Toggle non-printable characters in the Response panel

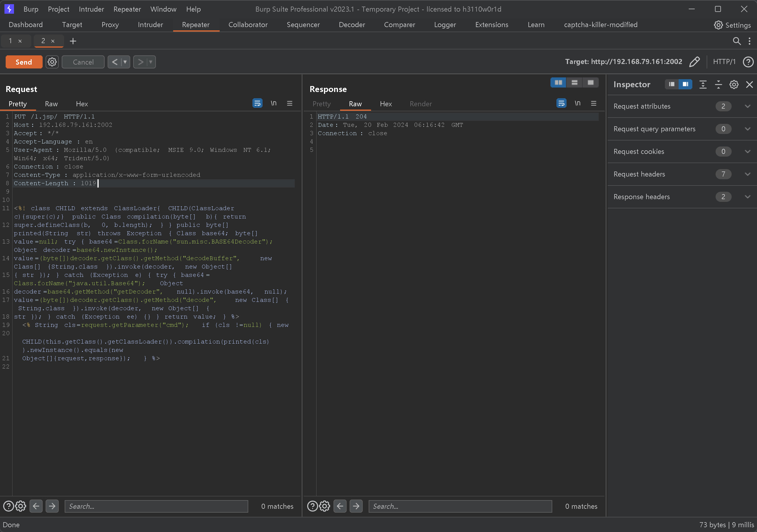pos(577,103)
